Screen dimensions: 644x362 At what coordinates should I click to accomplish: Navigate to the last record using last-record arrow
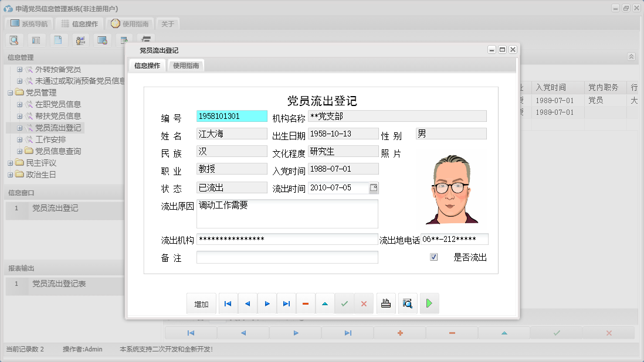coord(286,303)
